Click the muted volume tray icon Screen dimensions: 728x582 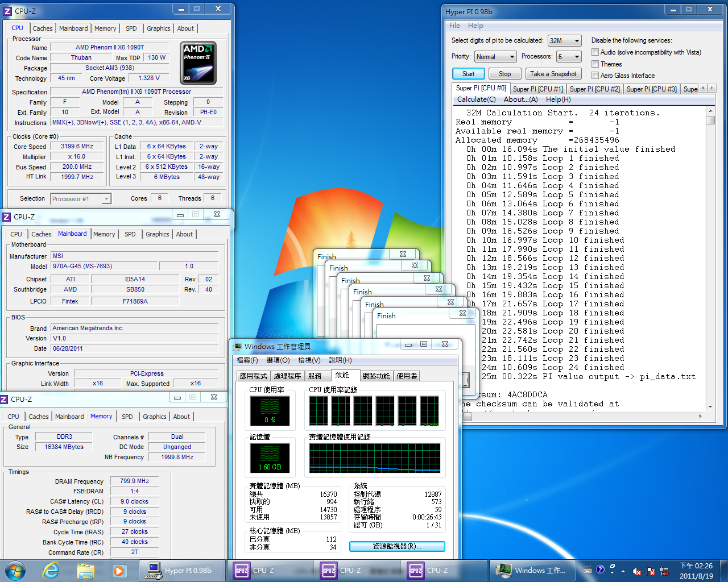click(x=637, y=571)
